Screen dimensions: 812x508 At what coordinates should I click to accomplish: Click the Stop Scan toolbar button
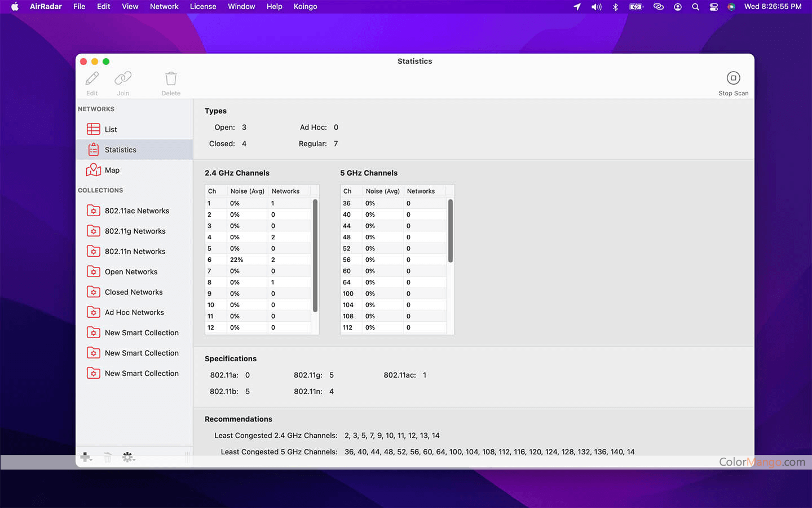point(733,78)
